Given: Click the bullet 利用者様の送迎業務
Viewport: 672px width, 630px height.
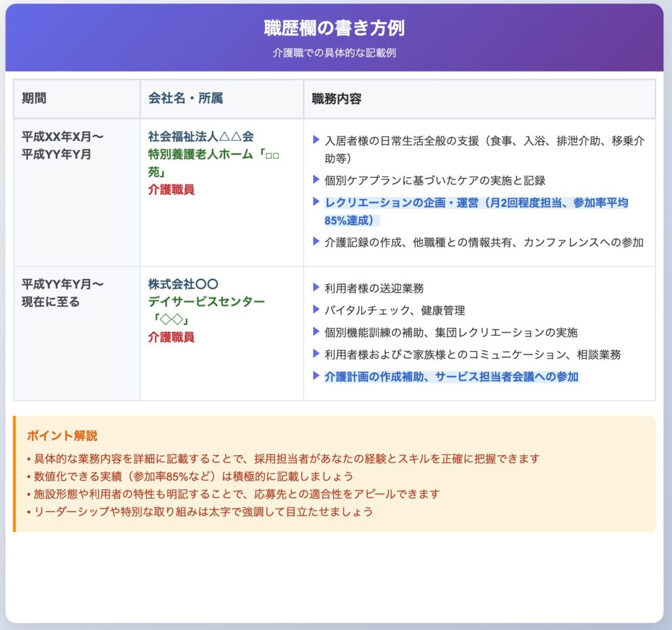Looking at the screenshot, I should (374, 289).
